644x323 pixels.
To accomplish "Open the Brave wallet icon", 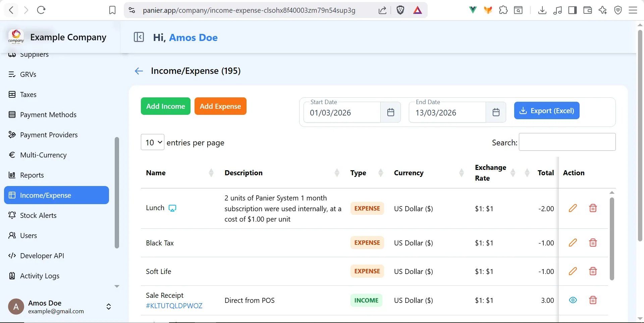I will tap(588, 10).
